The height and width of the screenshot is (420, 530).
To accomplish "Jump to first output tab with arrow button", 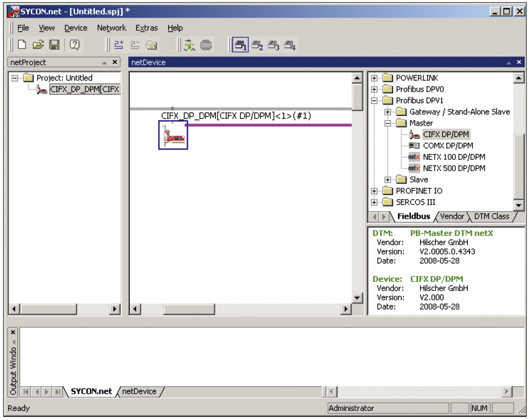I will (x=26, y=392).
